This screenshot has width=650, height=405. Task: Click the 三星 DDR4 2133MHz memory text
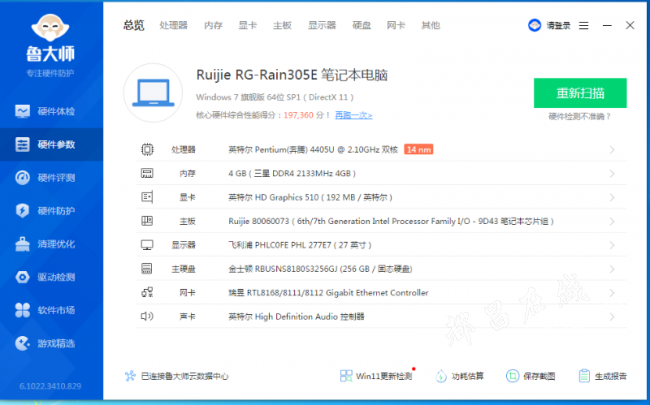[292, 173]
